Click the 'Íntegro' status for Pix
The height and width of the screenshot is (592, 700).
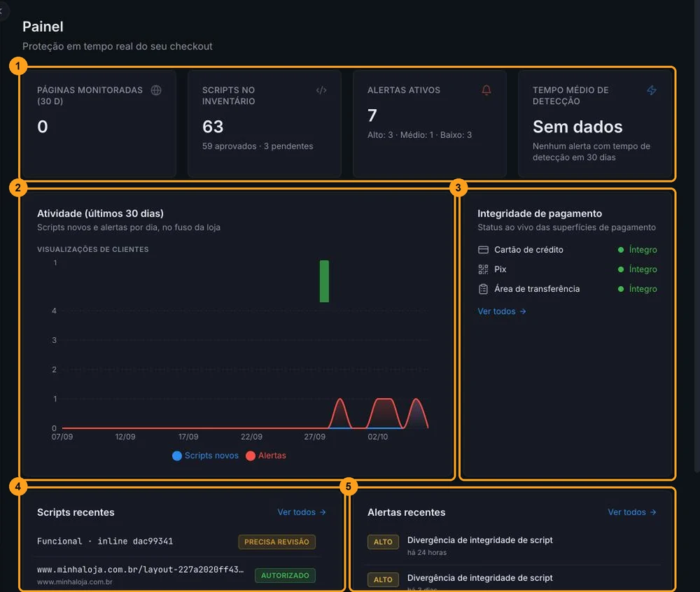(643, 269)
